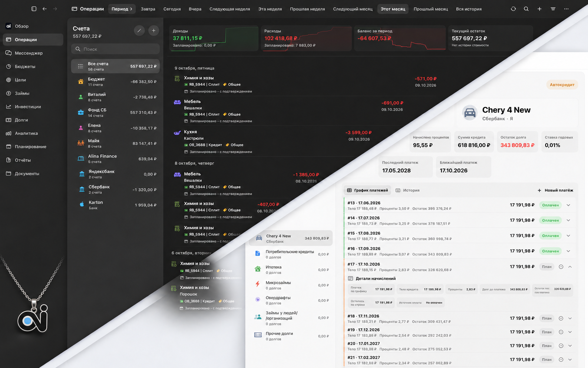Open the filter lines icon
Screen dimensions: 588x368
tap(553, 9)
